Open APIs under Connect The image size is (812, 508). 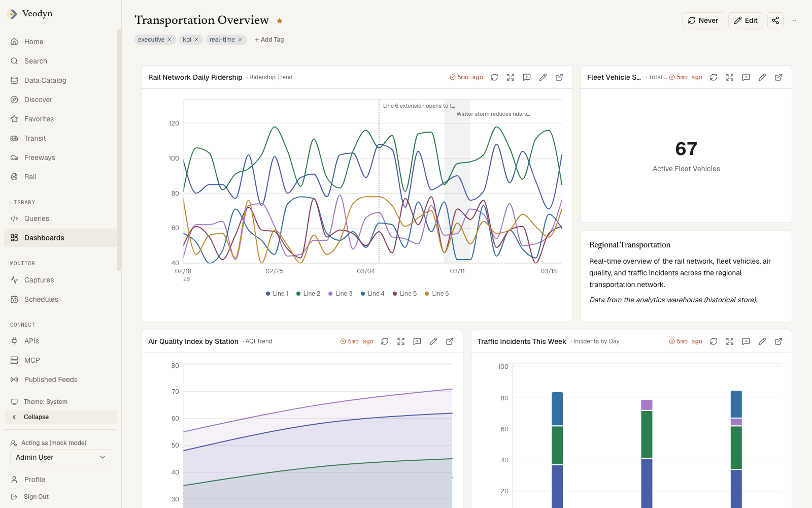click(60, 341)
